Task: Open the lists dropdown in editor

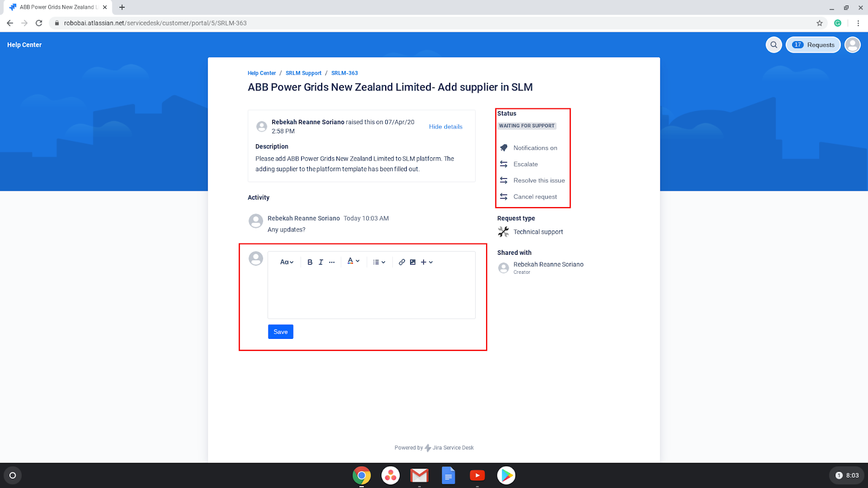Action: tap(379, 262)
